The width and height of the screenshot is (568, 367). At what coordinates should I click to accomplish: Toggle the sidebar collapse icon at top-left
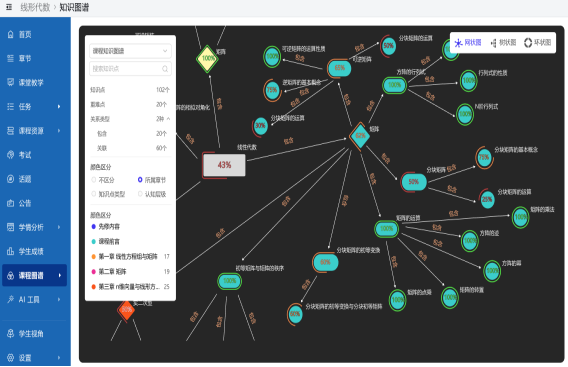point(9,7)
